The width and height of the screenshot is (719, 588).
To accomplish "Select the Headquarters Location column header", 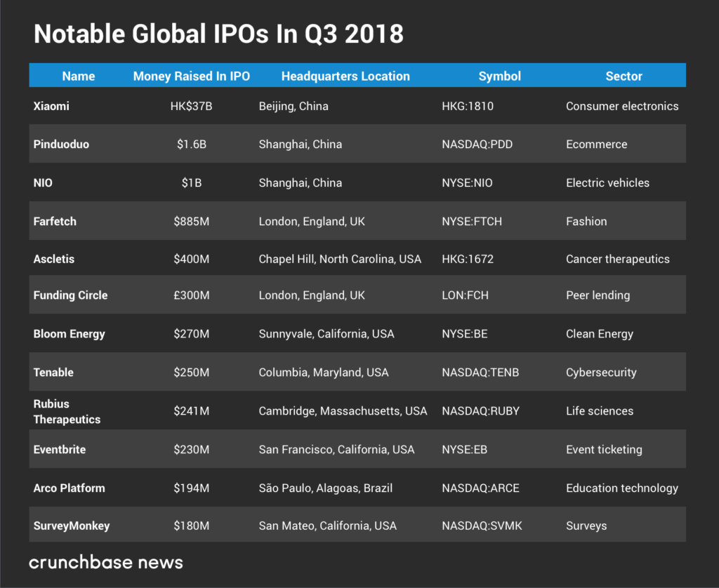I will tap(345, 76).
